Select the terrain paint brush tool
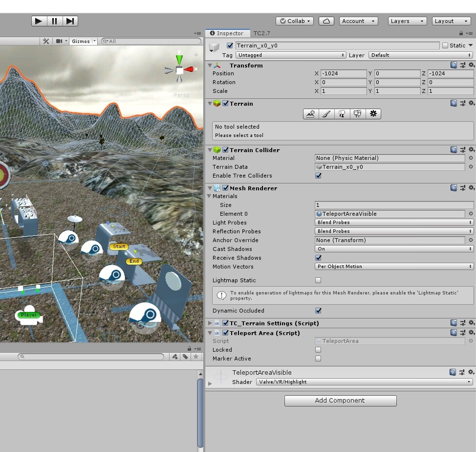The image size is (476, 452). [x=325, y=113]
